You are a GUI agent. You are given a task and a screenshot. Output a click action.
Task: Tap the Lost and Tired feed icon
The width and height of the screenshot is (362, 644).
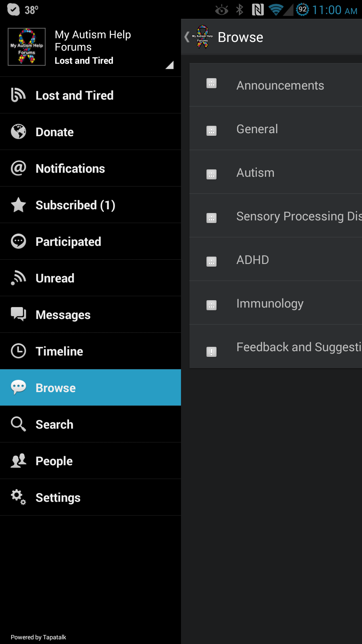(18, 95)
